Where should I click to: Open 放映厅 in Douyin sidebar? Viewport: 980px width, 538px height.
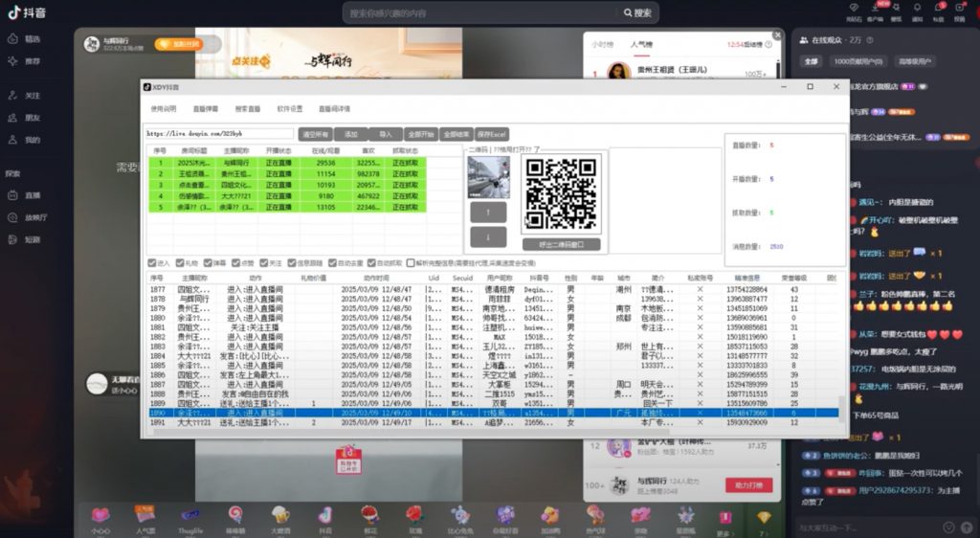click(x=28, y=217)
